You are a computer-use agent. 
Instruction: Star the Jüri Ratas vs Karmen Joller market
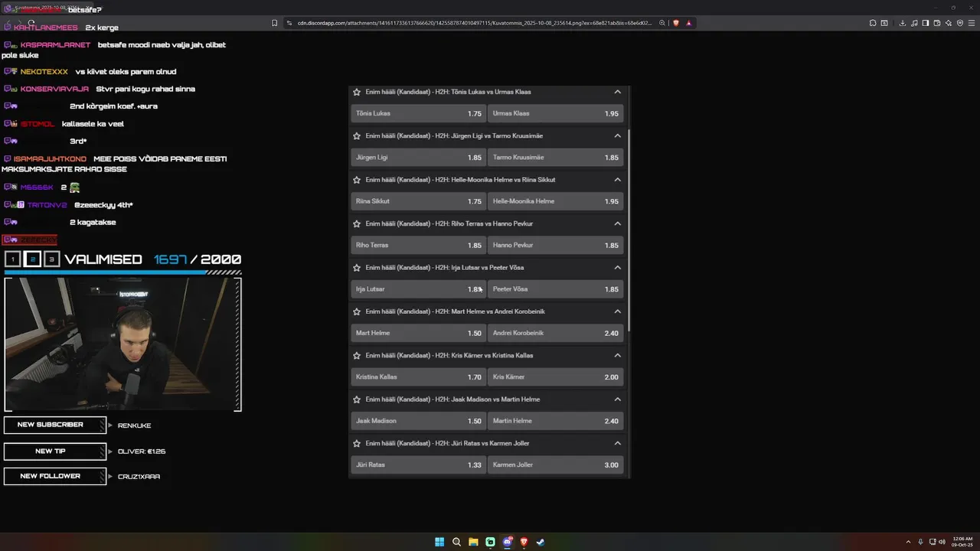357,443
